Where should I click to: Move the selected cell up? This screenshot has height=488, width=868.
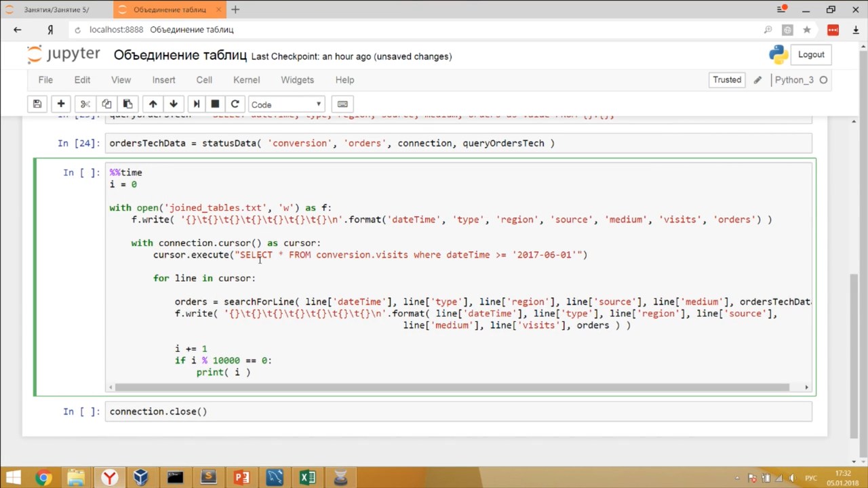pyautogui.click(x=153, y=104)
